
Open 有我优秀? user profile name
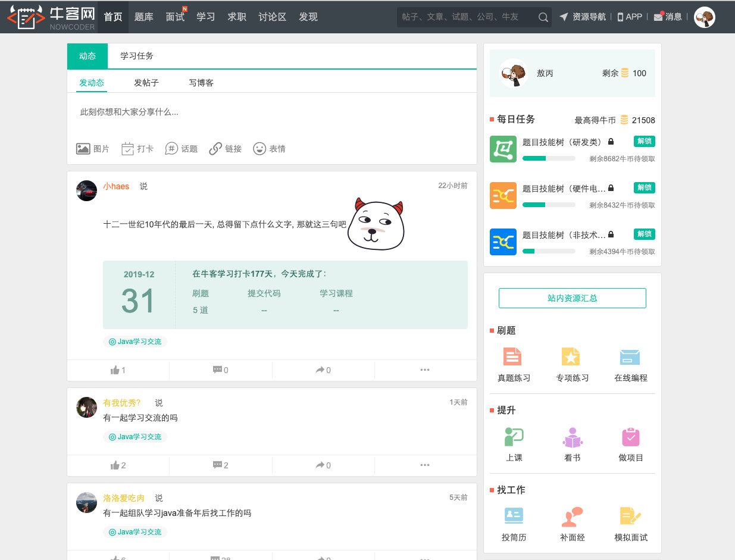[x=122, y=403]
